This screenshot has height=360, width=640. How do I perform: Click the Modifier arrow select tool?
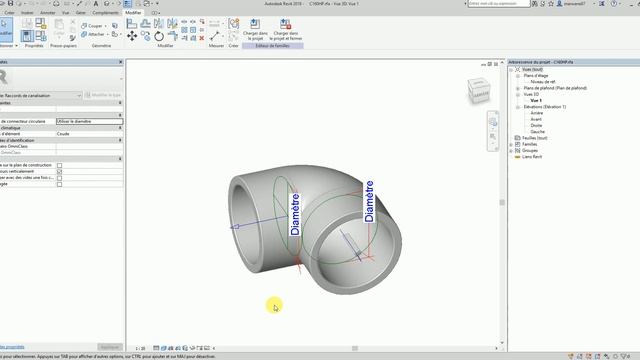point(5,28)
